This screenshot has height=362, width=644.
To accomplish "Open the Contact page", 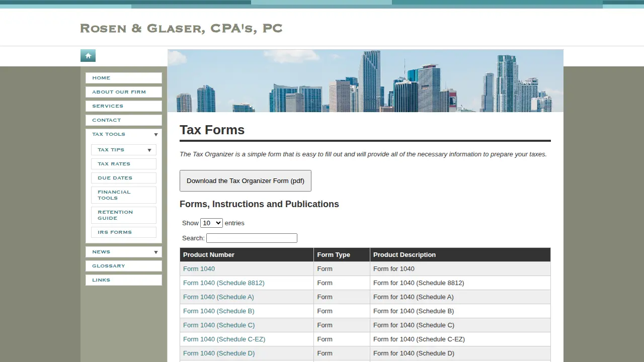I will (124, 120).
